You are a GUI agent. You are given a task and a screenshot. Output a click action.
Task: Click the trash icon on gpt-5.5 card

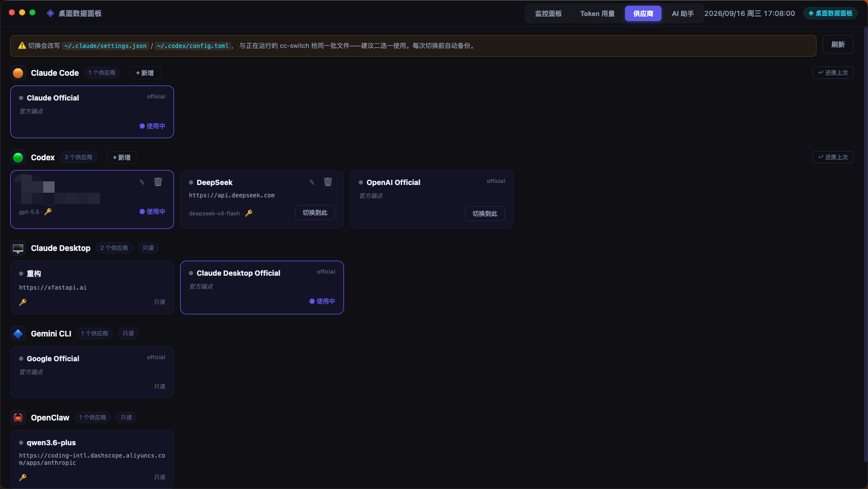click(x=158, y=182)
